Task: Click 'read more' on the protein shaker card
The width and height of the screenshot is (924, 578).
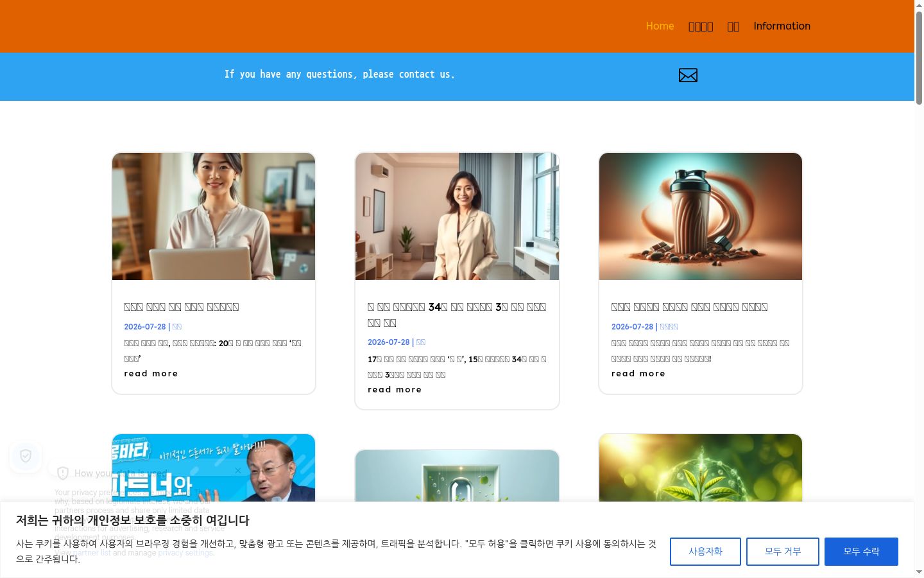Action: click(x=638, y=374)
